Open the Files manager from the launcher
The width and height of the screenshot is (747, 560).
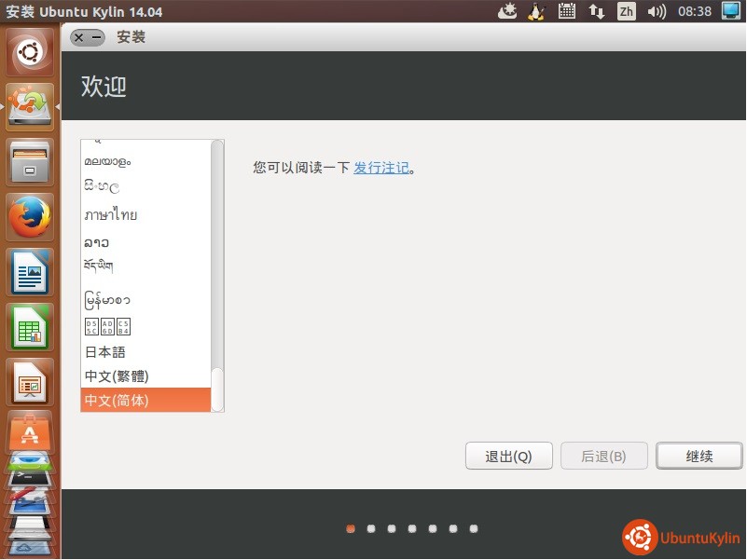[x=31, y=163]
